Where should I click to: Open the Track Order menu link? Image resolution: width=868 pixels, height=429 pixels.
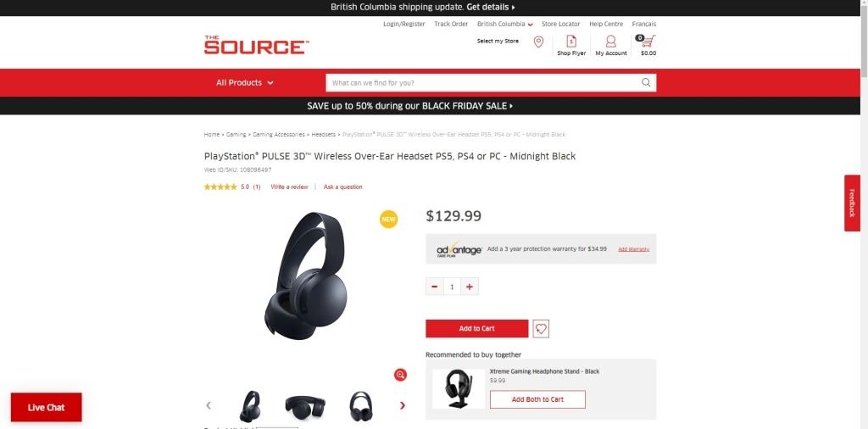coord(451,24)
